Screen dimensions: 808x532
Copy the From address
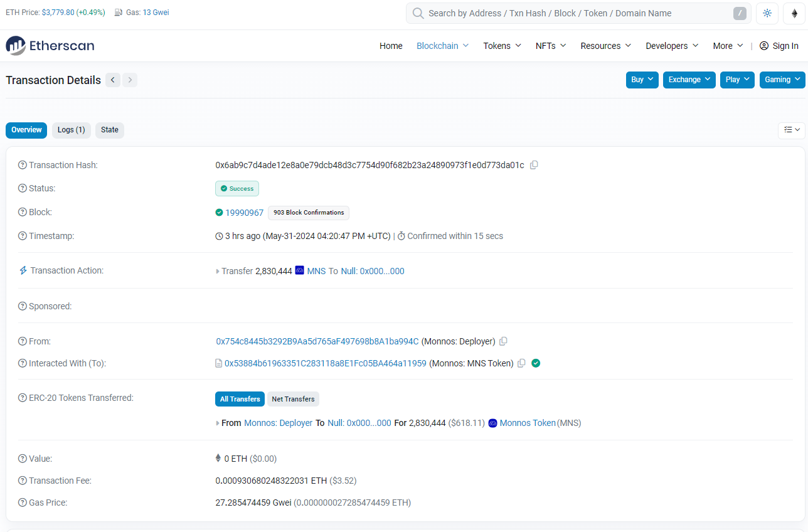[x=503, y=341]
